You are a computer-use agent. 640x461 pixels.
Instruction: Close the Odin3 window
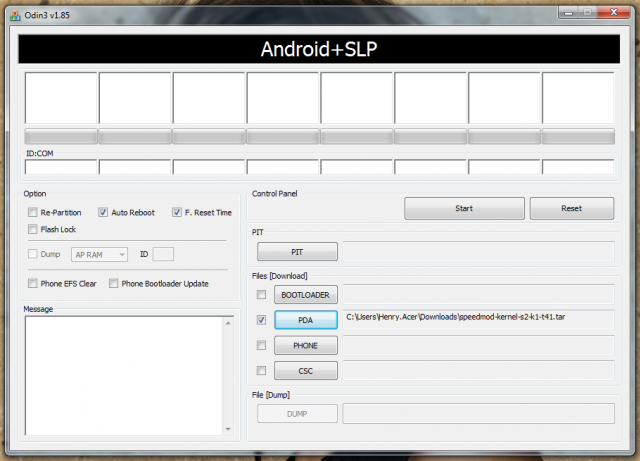613,13
